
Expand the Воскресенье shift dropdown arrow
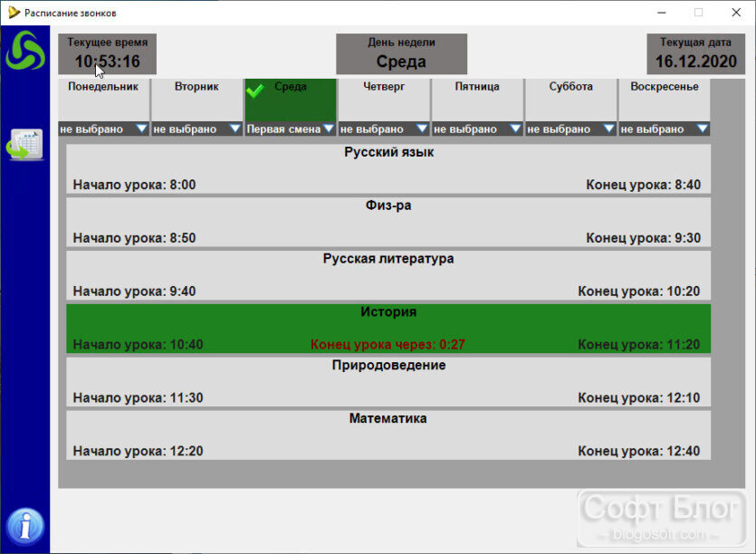click(x=702, y=129)
